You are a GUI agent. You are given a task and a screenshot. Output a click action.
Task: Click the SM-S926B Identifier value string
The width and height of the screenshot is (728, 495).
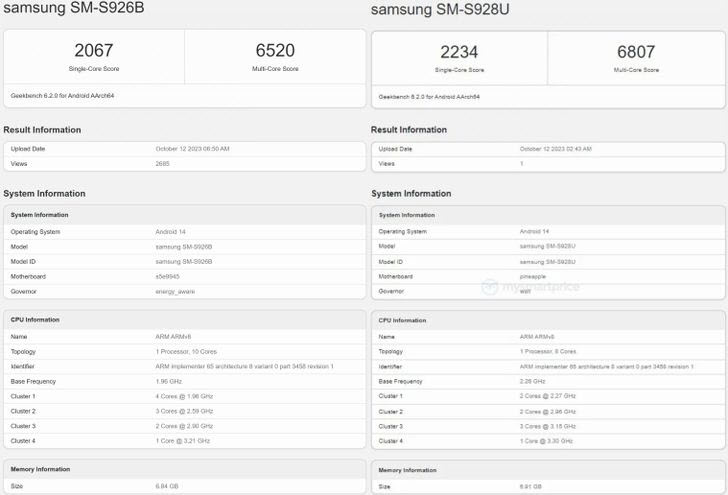tap(245, 366)
